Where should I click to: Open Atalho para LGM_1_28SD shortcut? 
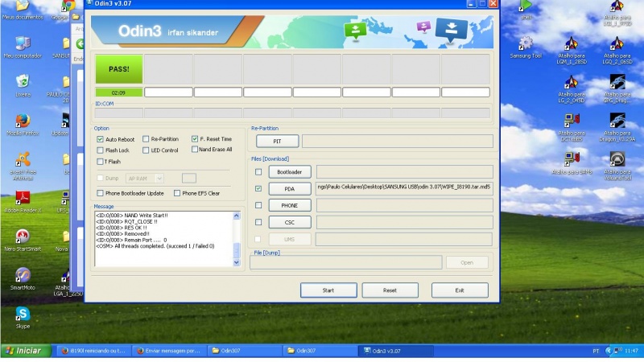click(572, 50)
